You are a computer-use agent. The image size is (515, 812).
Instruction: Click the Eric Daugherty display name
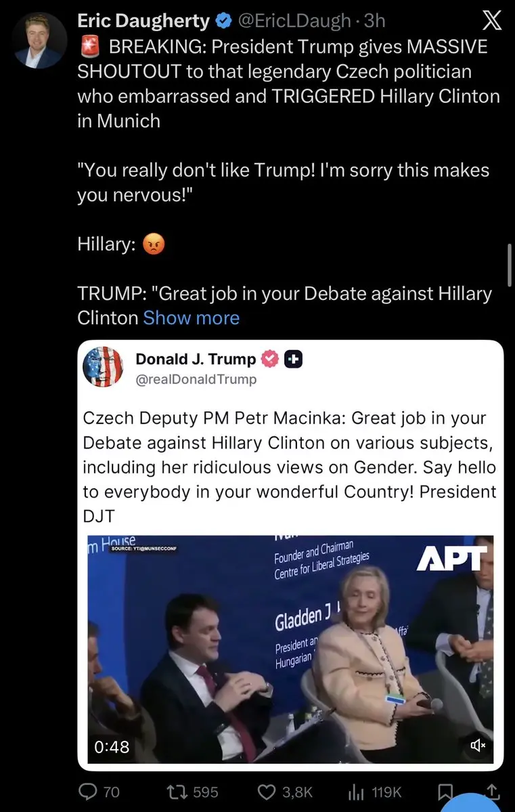[143, 21]
